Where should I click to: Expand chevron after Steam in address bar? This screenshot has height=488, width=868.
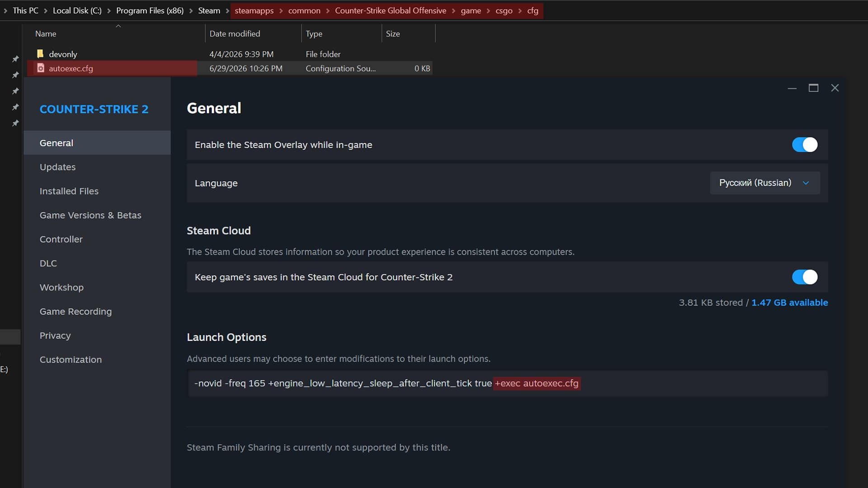(x=227, y=11)
